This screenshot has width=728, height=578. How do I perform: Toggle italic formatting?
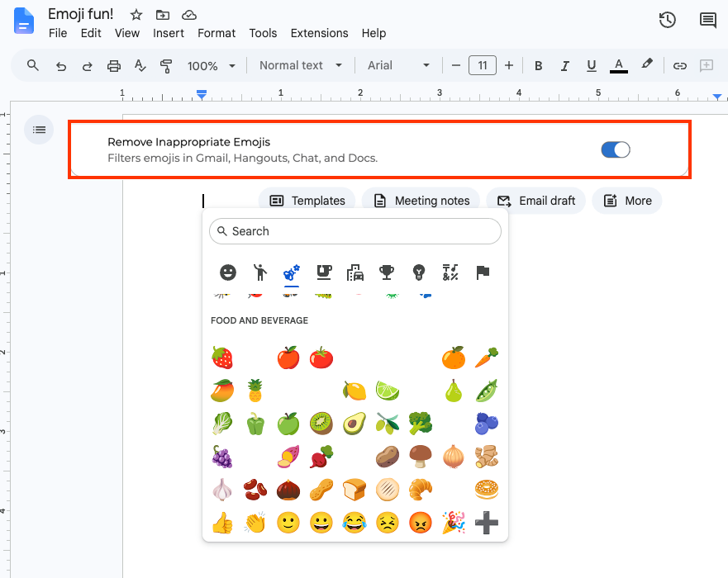pyautogui.click(x=565, y=66)
